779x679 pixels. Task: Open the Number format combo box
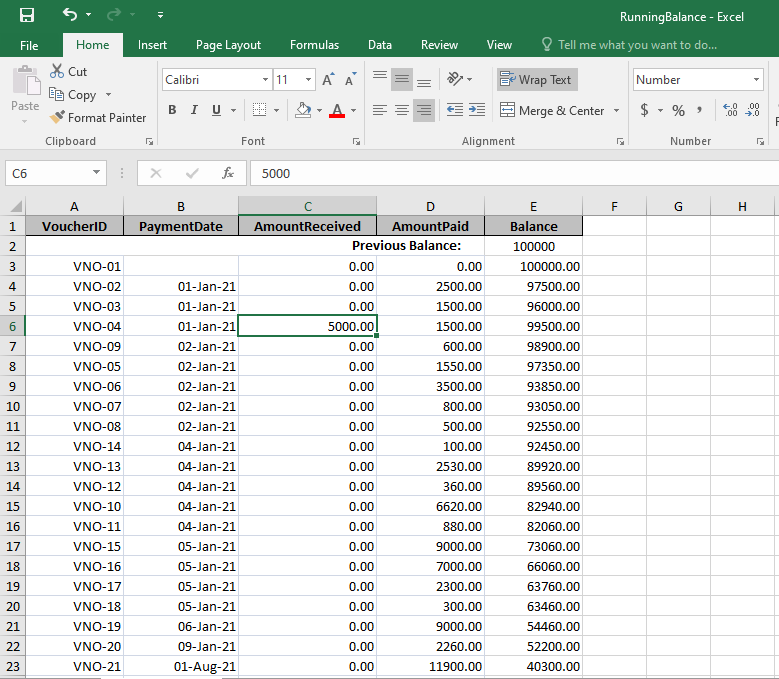[698, 79]
